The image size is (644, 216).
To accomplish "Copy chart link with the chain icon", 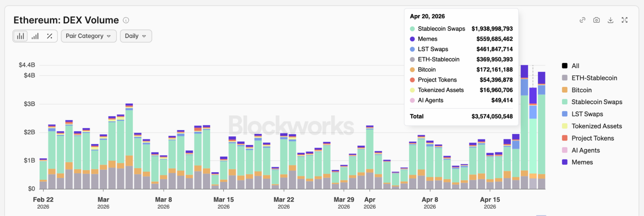I will pos(582,20).
